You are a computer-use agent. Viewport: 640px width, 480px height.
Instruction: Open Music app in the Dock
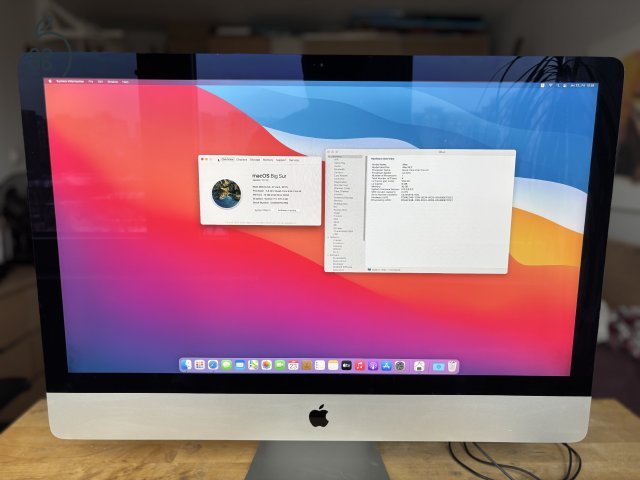pos(360,365)
